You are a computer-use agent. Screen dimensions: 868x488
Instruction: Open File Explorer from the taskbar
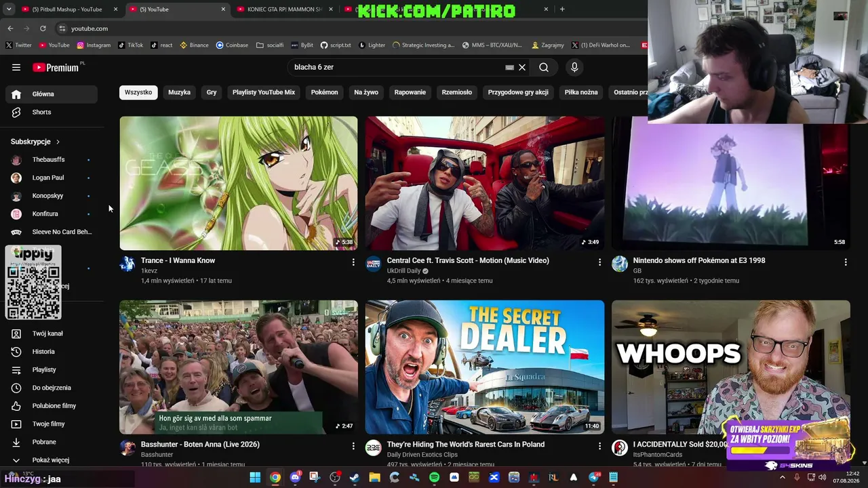click(x=374, y=478)
